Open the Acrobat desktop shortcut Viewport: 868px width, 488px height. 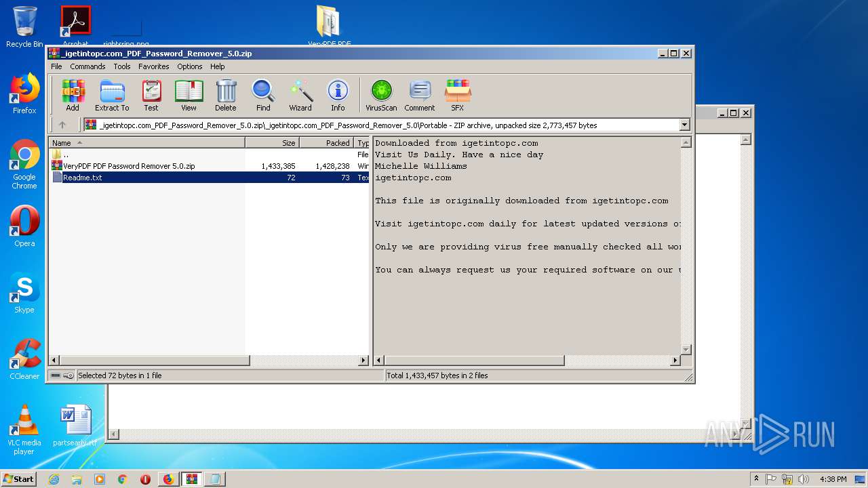(75, 27)
